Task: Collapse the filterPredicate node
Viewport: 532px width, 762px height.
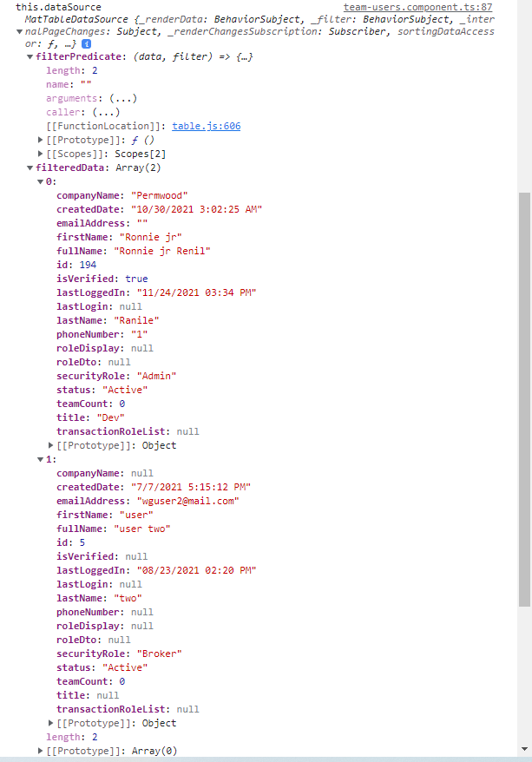Action: (x=30, y=57)
